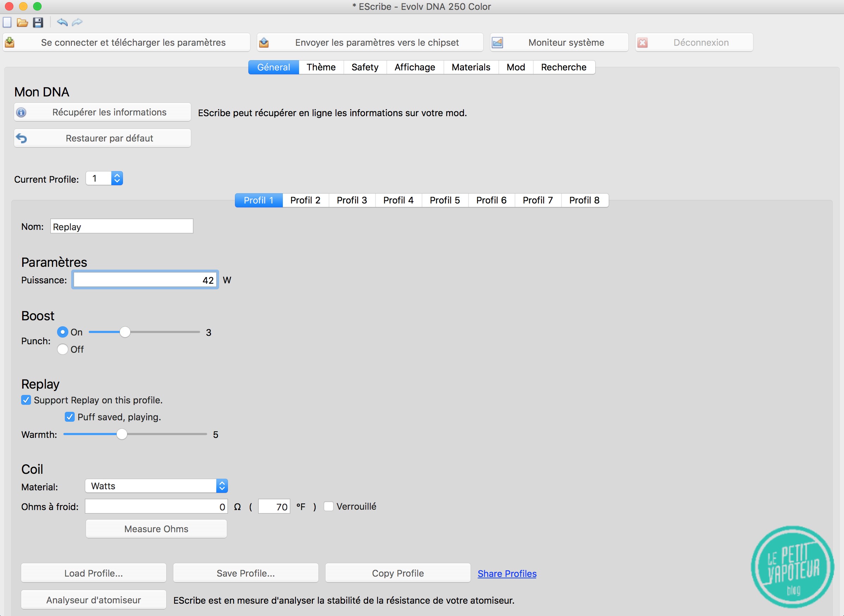Select the Profil 1 tab
The width and height of the screenshot is (844, 616).
259,200
